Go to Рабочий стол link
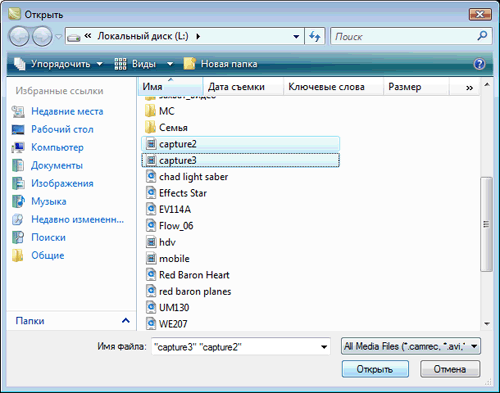This screenshot has height=393, width=500. pos(62,129)
